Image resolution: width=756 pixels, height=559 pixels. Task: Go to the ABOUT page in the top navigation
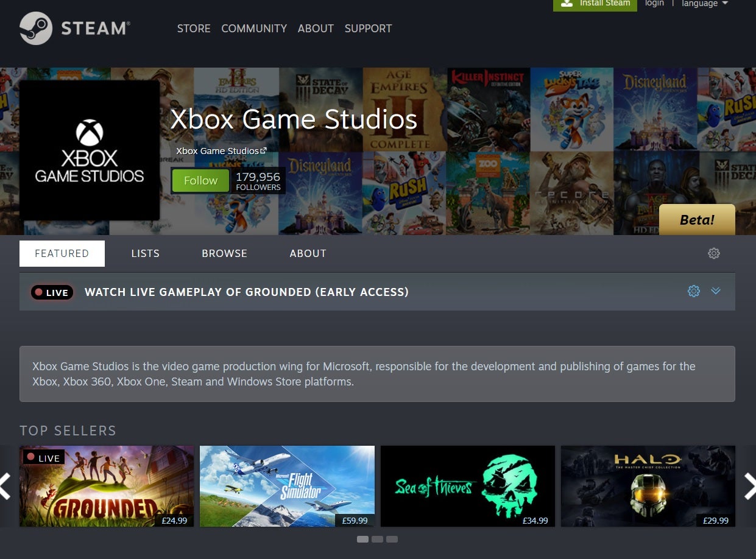click(x=316, y=29)
